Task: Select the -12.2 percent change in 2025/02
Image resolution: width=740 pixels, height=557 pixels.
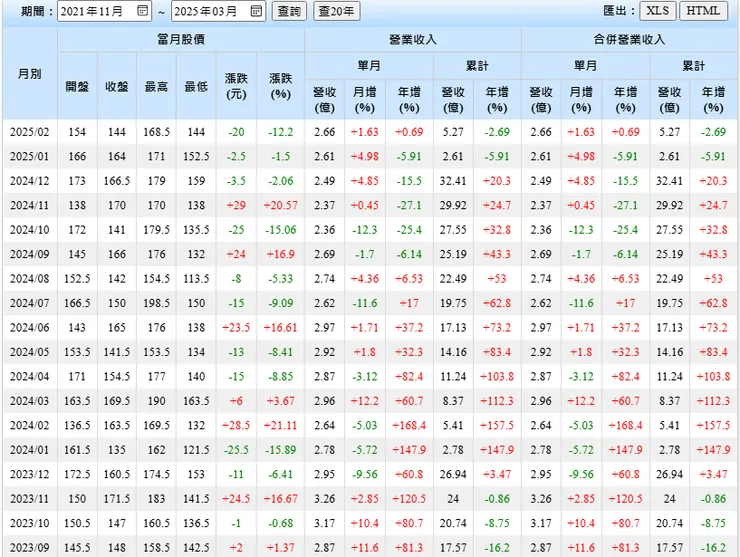Action: 281,132
